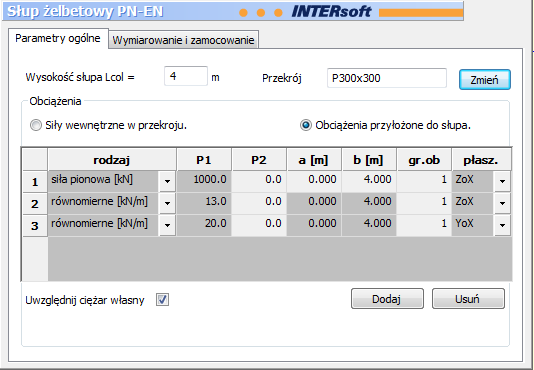Click siła pionowa [kN] cell
534x370 pixels.
(x=103, y=181)
